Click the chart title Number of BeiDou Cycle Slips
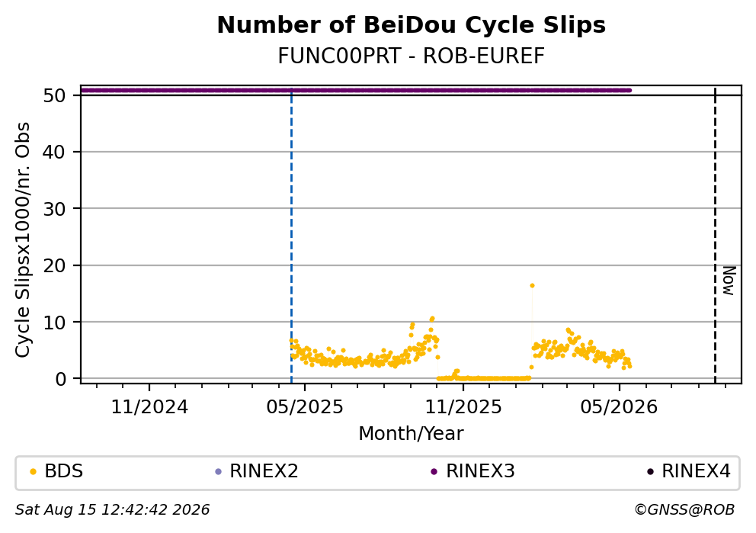The height and width of the screenshot is (533, 756). click(412, 25)
